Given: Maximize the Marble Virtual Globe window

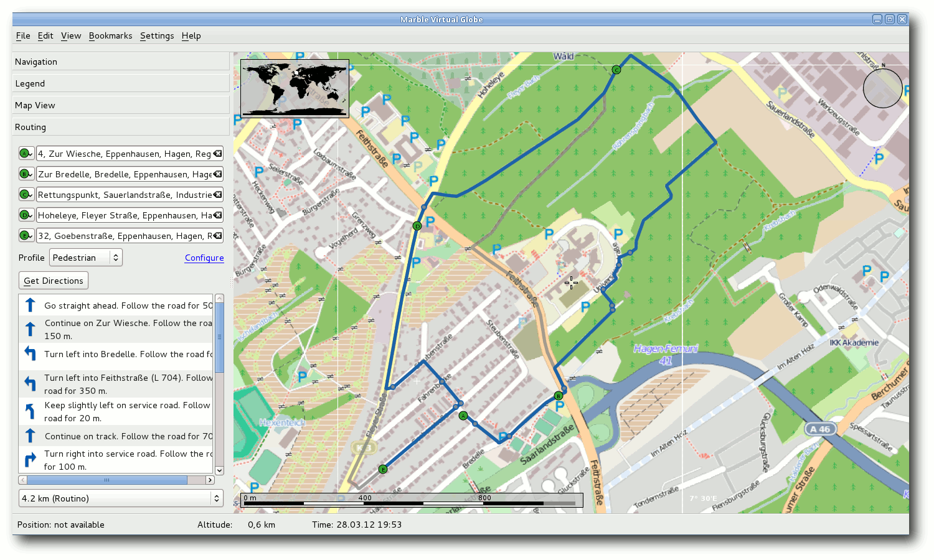Looking at the screenshot, I should 890,19.
